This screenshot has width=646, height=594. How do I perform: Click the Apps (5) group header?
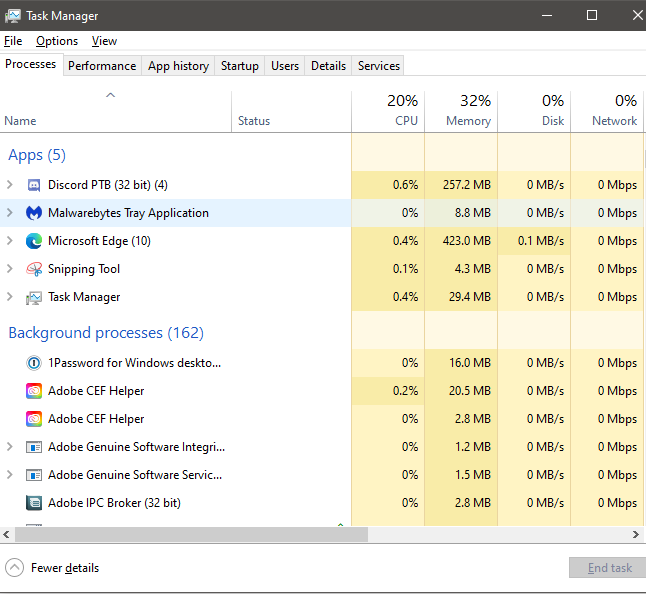pos(37,155)
